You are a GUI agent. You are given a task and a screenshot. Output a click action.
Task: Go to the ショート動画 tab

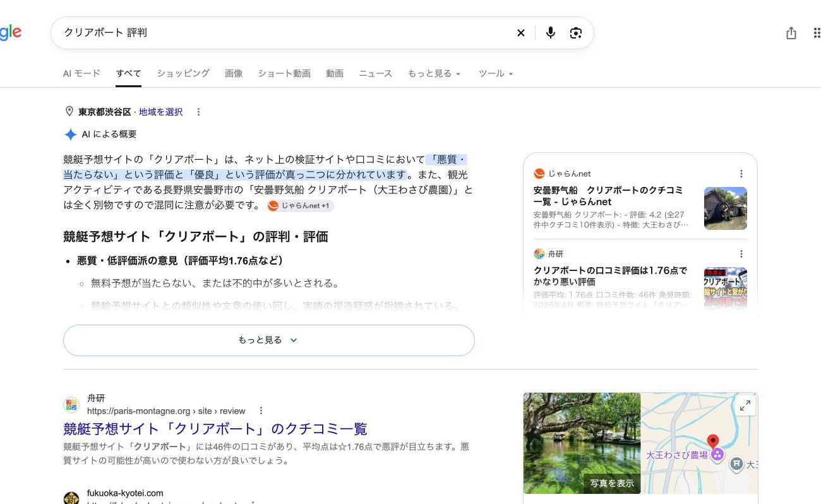click(x=284, y=74)
